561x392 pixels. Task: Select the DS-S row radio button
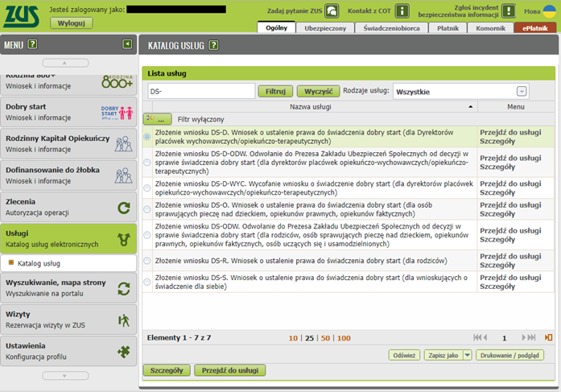coord(147,282)
